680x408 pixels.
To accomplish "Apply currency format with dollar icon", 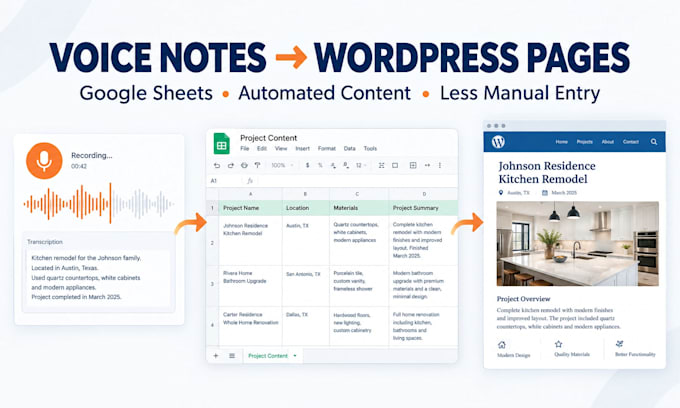I will click(307, 165).
